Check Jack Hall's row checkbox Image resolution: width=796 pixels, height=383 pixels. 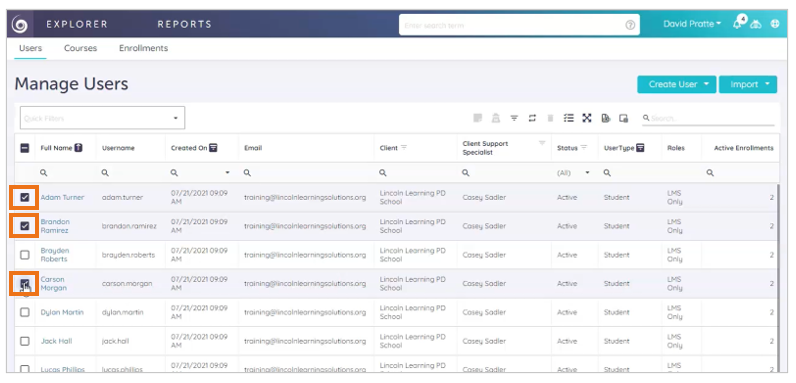24,341
